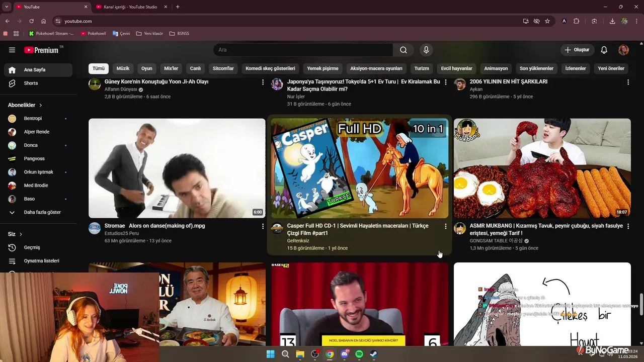Image resolution: width=644 pixels, height=362 pixels.
Task: Open Estudios25 Peru channel avatar
Action: (x=95, y=228)
